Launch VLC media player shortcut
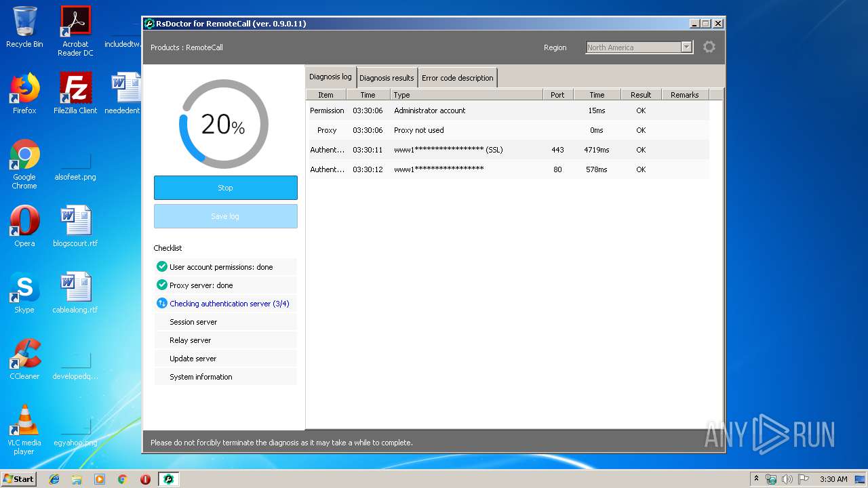Screen dimensions: 868x488 (x=24, y=430)
